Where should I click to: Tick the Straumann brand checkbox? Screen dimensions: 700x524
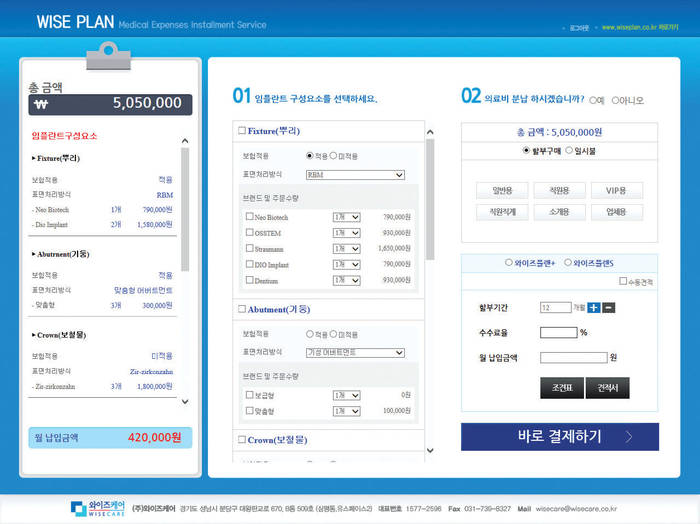249,248
